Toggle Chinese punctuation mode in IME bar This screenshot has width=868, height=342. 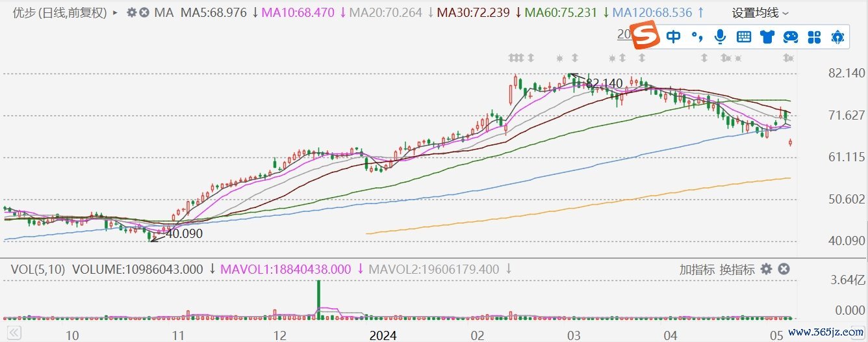696,36
